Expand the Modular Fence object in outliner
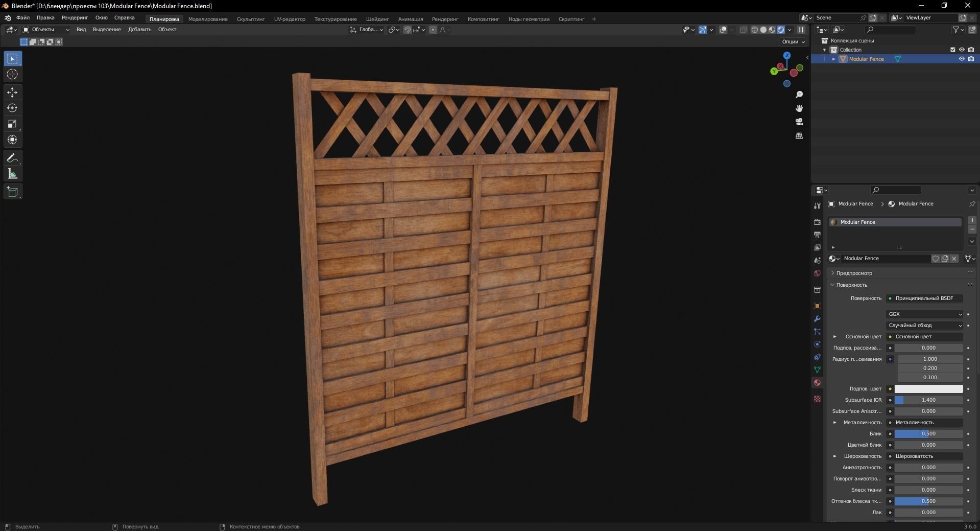Image resolution: width=980 pixels, height=531 pixels. point(833,59)
